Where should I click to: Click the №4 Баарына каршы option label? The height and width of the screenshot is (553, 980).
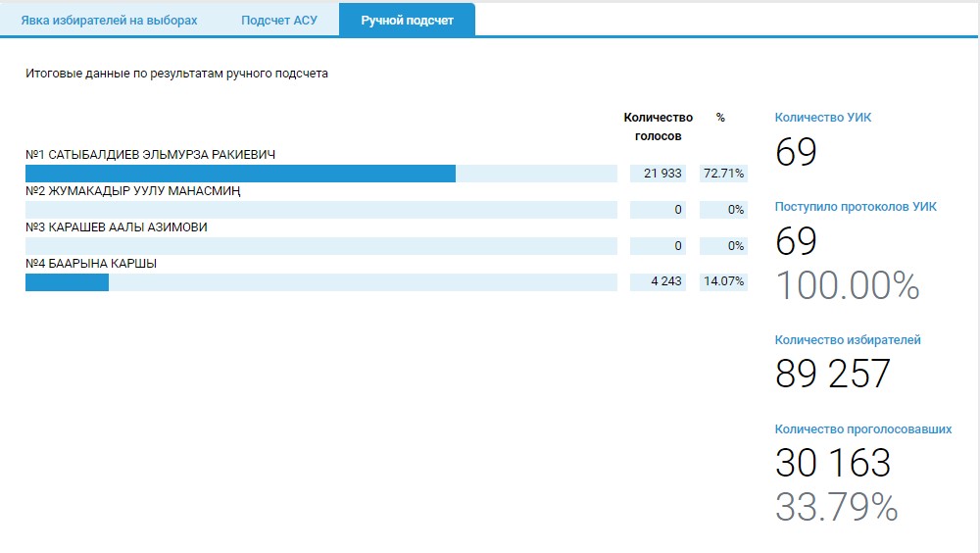pos(91,264)
